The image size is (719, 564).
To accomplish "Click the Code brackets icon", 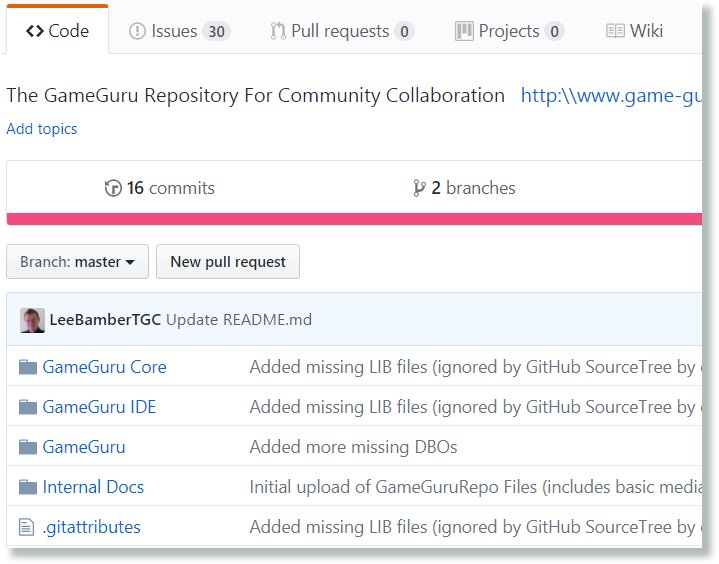I will (35, 31).
